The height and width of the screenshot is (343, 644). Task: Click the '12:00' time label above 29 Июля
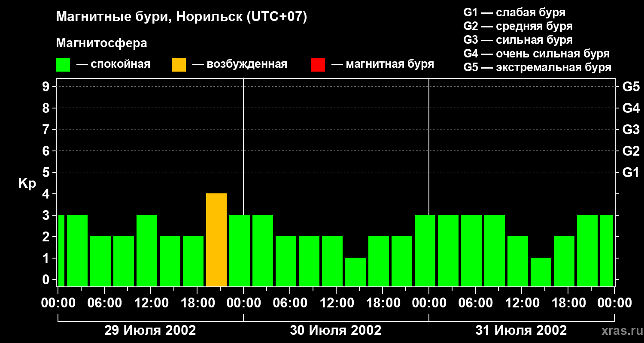[x=151, y=303]
